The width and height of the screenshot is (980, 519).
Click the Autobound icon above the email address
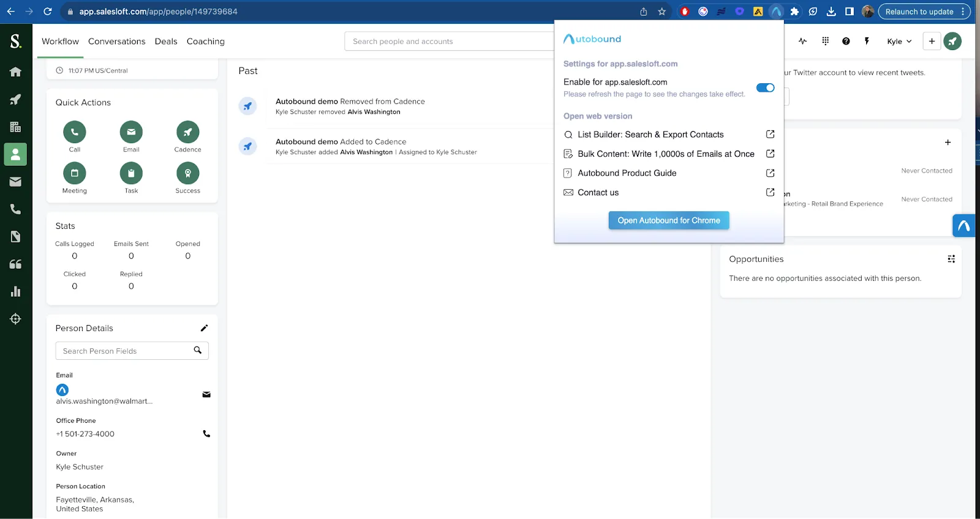(x=62, y=390)
